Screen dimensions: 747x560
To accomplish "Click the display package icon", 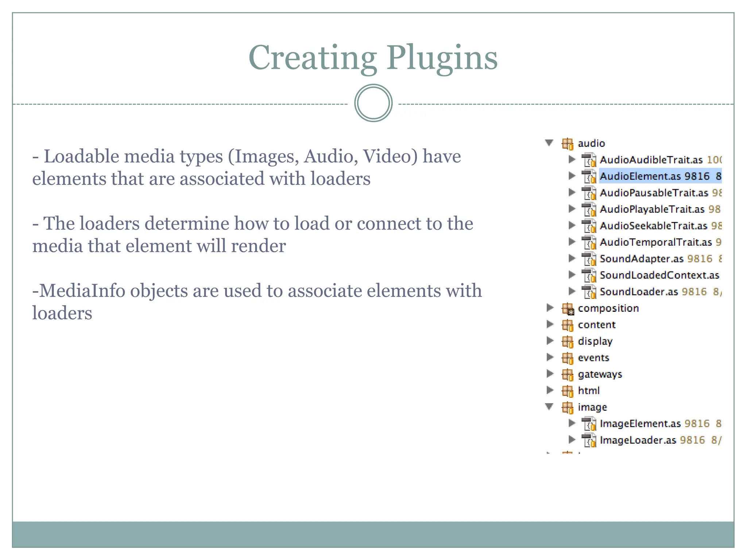I will point(568,342).
